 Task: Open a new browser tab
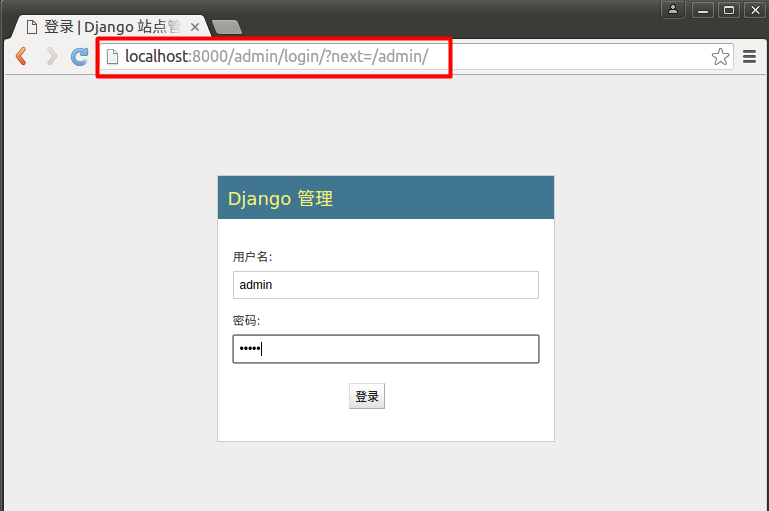point(227,27)
